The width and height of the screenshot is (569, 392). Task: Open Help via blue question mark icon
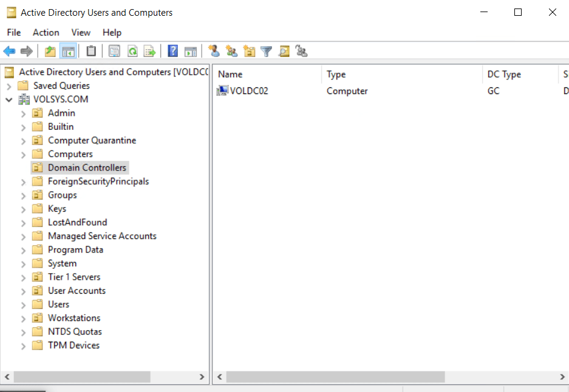(x=173, y=52)
